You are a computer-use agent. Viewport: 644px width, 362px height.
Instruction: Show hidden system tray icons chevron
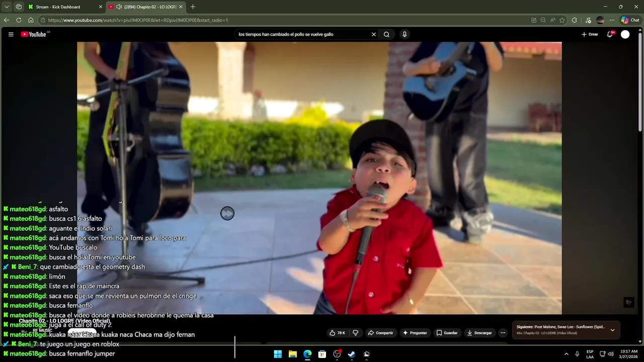click(566, 354)
